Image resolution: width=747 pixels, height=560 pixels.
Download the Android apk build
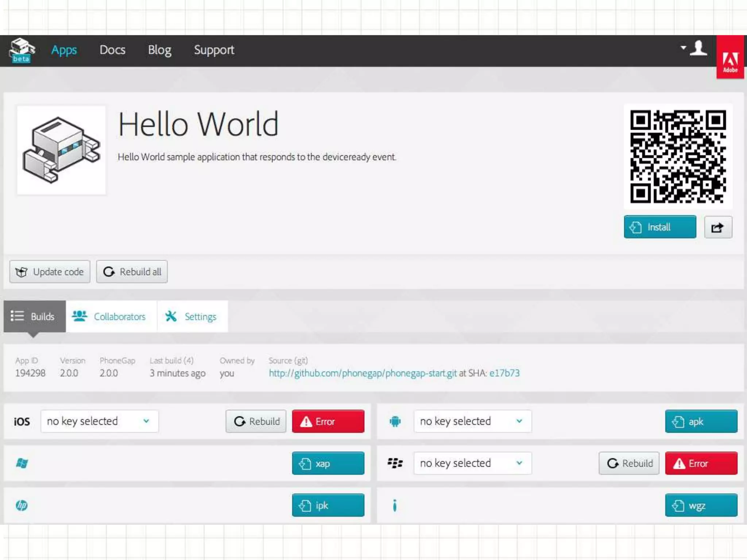pyautogui.click(x=701, y=421)
